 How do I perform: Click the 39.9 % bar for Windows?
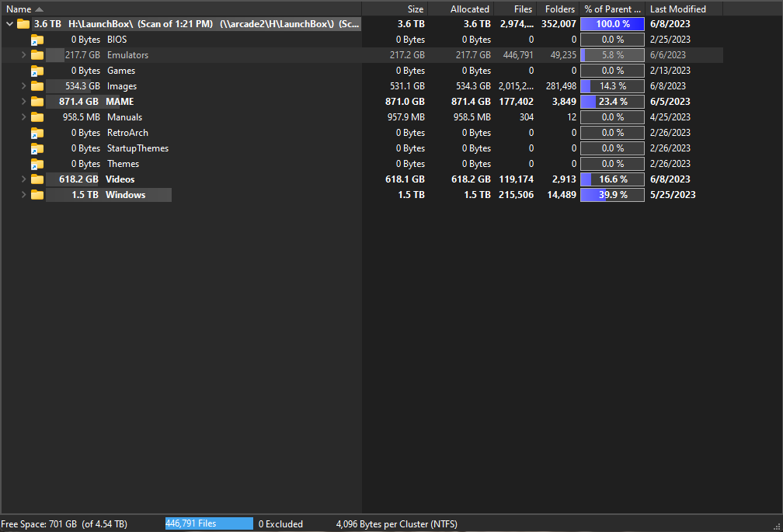coord(612,195)
